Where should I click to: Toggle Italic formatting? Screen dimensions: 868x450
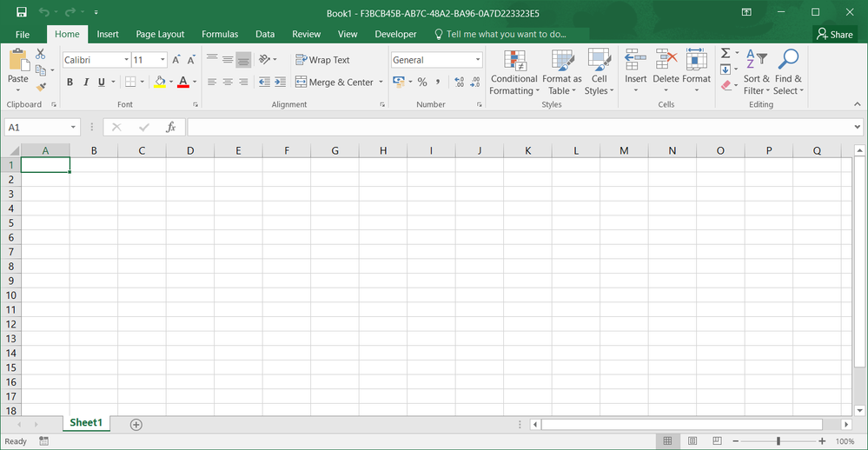point(86,83)
